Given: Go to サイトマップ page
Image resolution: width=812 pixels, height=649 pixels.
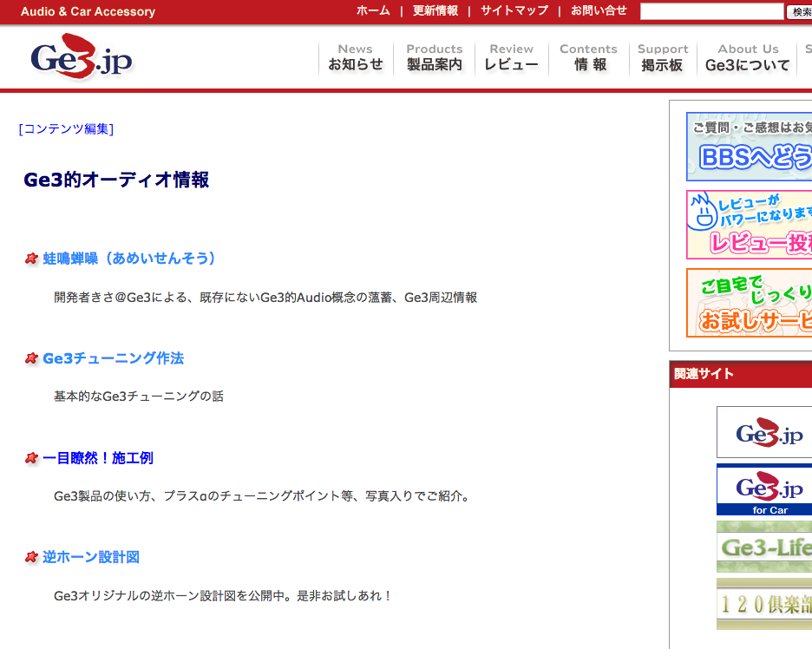Looking at the screenshot, I should click(x=514, y=10).
